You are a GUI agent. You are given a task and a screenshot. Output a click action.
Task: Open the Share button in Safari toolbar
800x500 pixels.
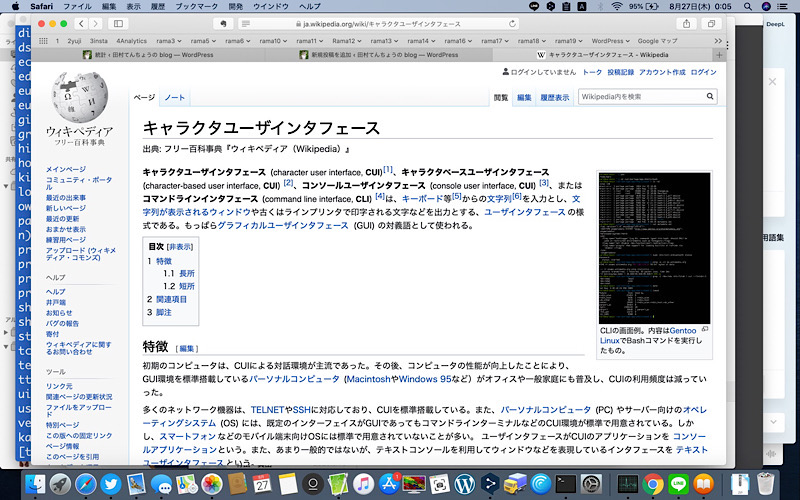coord(686,23)
